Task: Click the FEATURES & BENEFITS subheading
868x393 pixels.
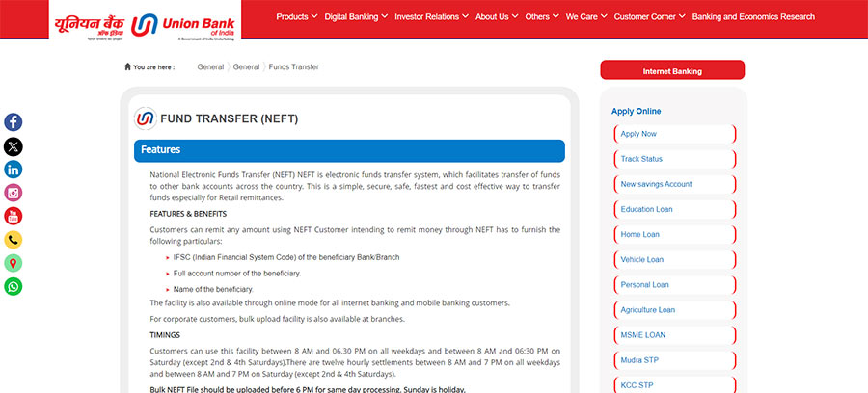Action: pos(188,214)
